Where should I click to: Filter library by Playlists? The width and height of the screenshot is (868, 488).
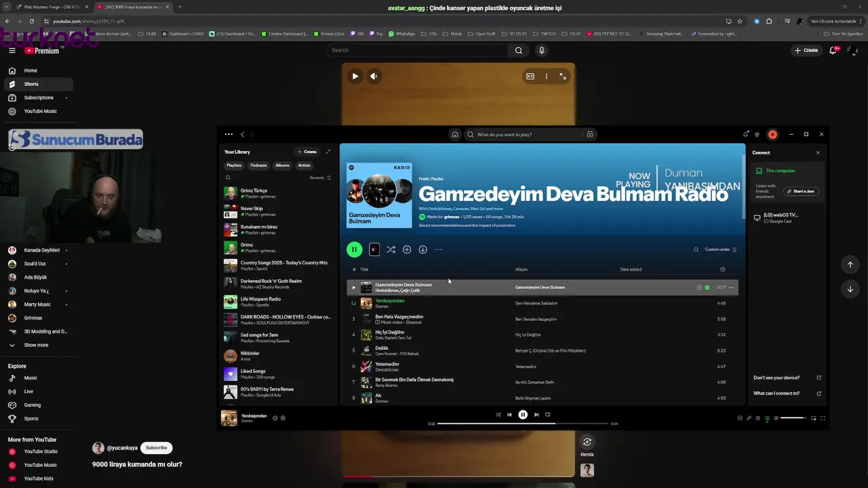(234, 165)
